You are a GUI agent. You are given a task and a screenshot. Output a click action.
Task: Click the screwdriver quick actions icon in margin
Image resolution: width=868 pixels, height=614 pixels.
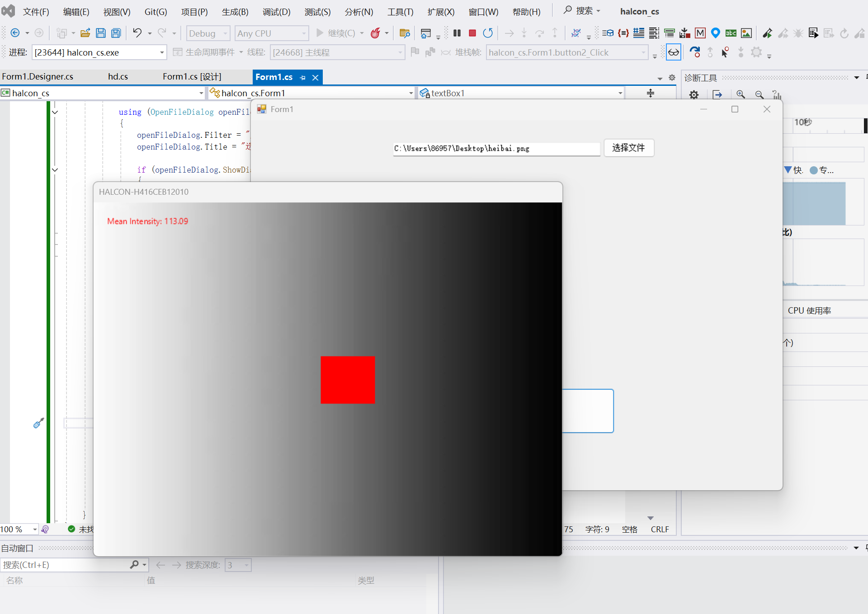39,423
